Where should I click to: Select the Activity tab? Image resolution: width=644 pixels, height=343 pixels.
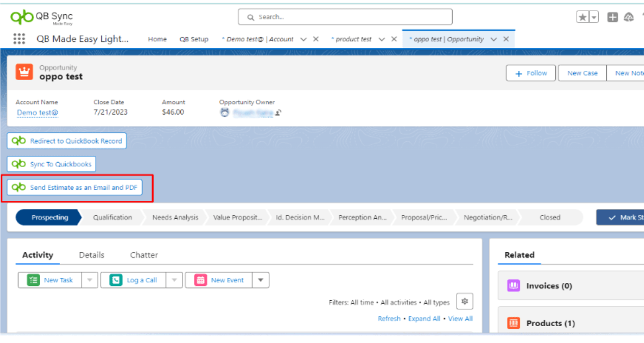(38, 255)
